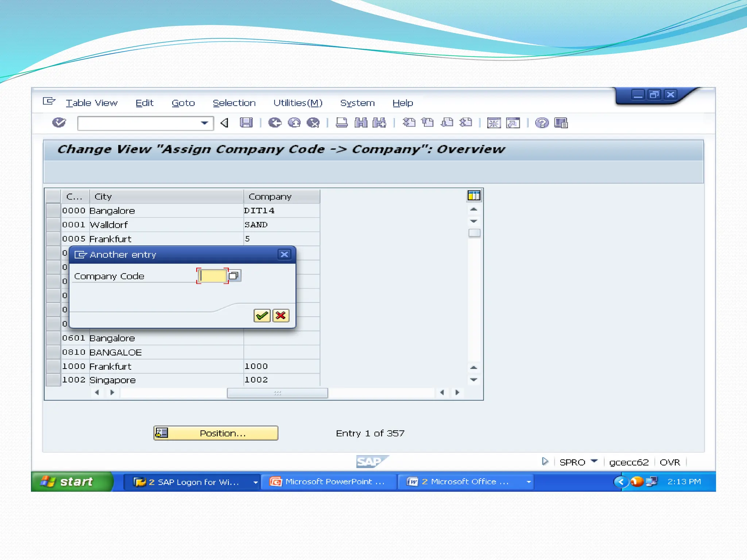
Task: Select row checkbox for 1000 Frankfurt
Action: tap(53, 366)
